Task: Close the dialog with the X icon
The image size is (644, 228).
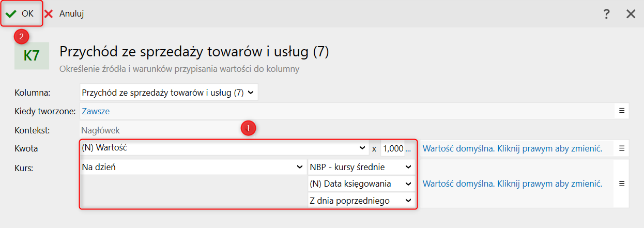Action: click(631, 14)
